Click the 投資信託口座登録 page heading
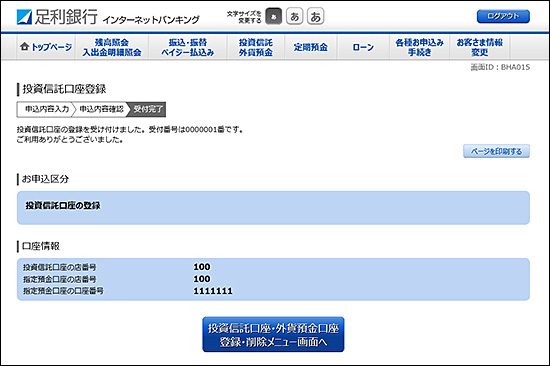This screenshot has width=550, height=366. 64,89
